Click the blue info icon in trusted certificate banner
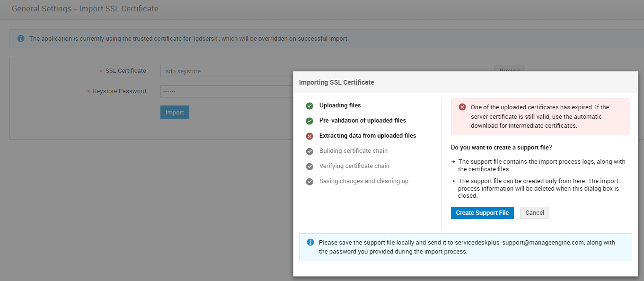The image size is (644, 281). 21,38
